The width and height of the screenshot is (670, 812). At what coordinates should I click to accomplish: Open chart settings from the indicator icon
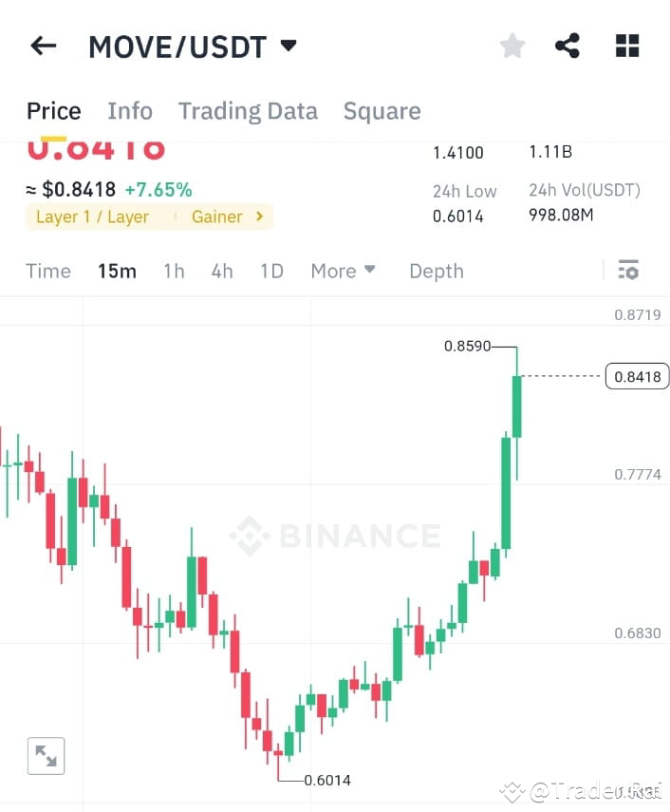[x=628, y=270]
